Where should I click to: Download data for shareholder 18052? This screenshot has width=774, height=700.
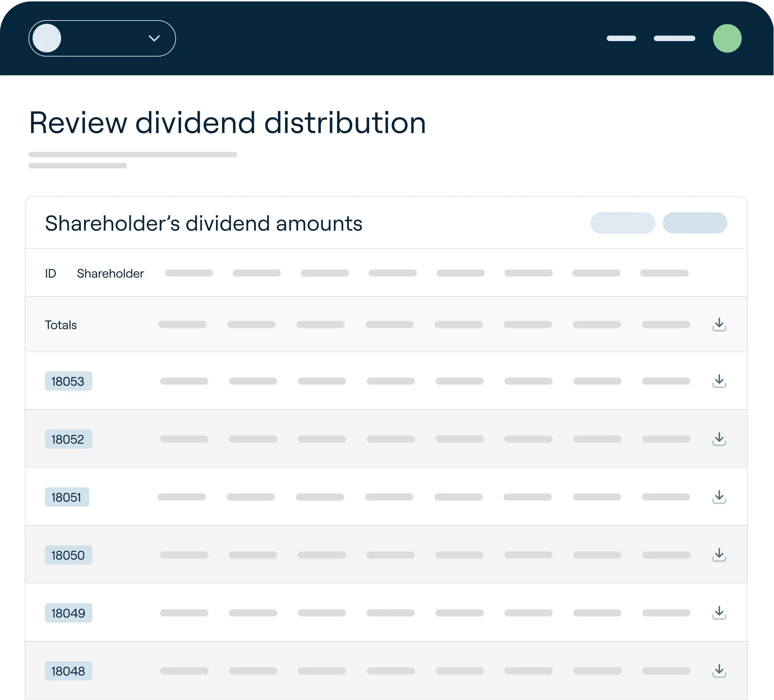coord(719,439)
